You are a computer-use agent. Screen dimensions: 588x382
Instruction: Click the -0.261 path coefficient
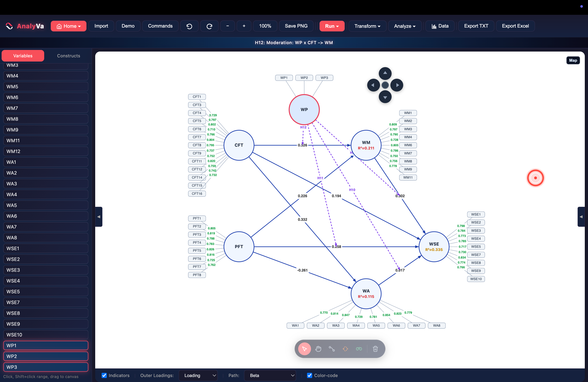(x=302, y=270)
